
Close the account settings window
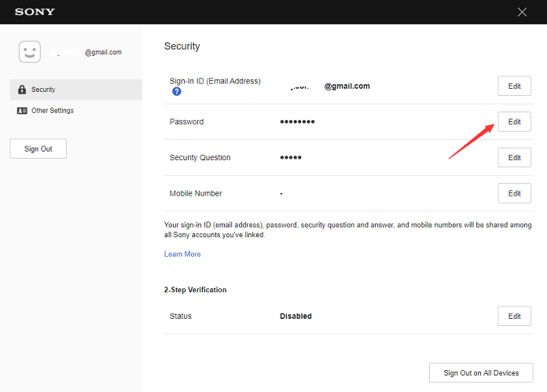pos(522,13)
